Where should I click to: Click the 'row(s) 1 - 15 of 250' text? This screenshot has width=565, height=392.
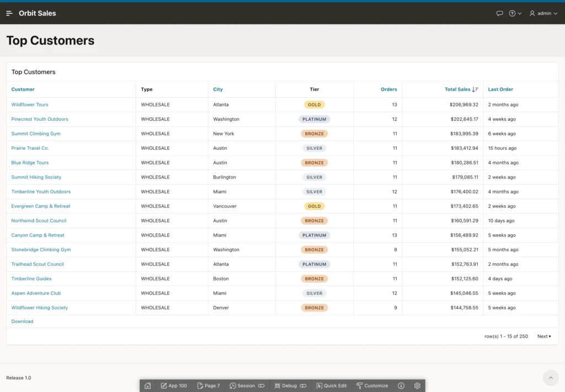506,336
